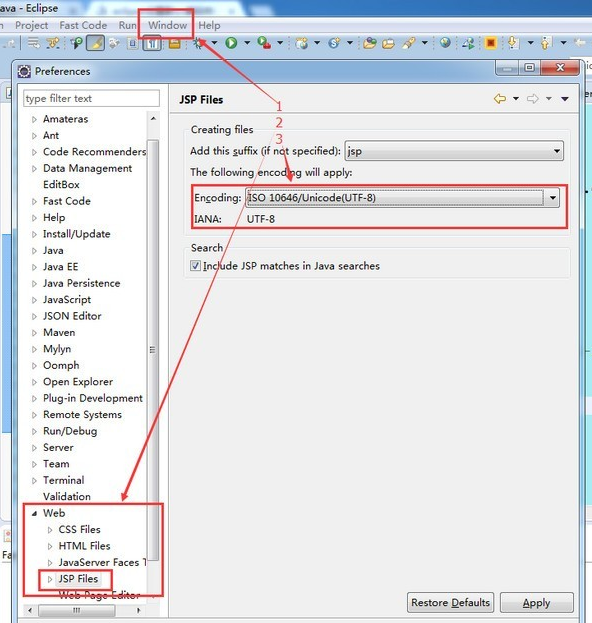
Task: Select the Java Persistence item
Action: 81,283
